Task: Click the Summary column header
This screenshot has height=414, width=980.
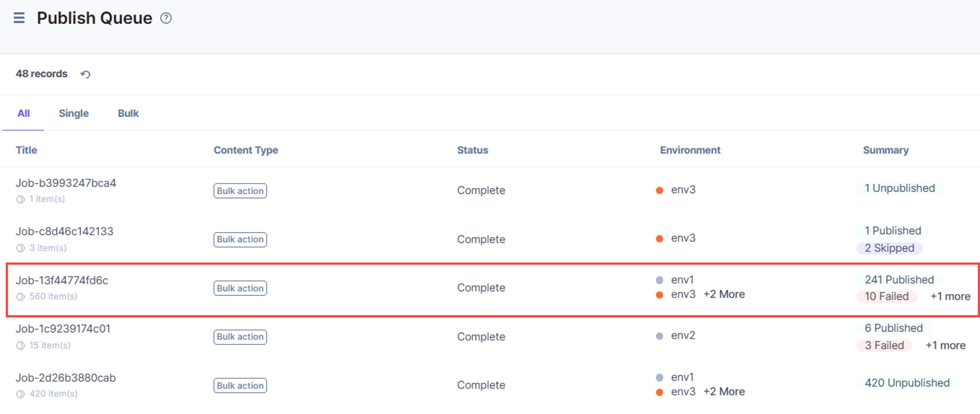Action: [886, 150]
